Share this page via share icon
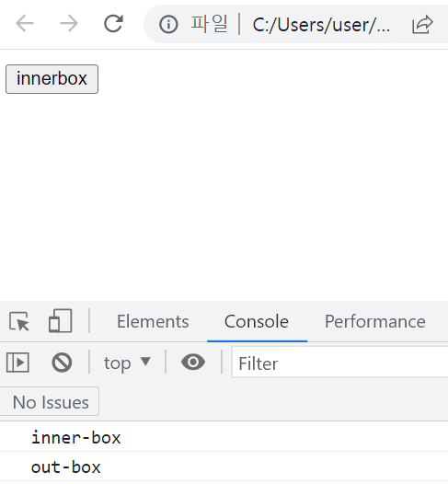448x484 pixels. tap(422, 25)
